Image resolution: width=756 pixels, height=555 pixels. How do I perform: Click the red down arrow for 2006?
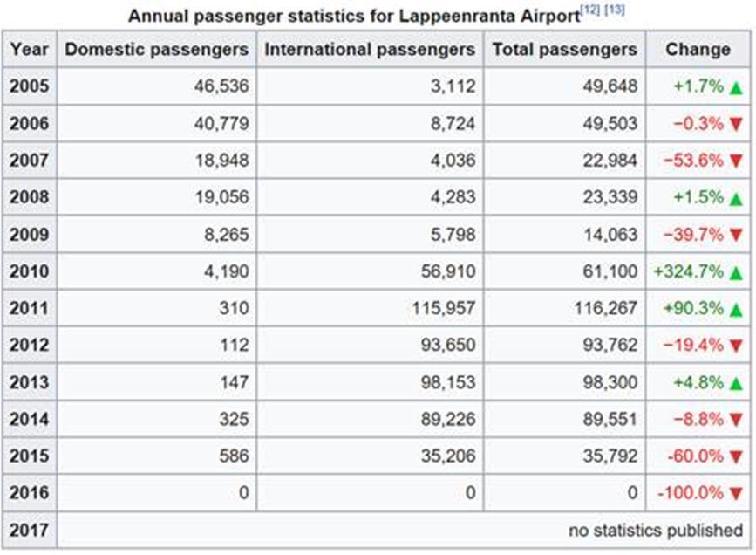(x=736, y=125)
